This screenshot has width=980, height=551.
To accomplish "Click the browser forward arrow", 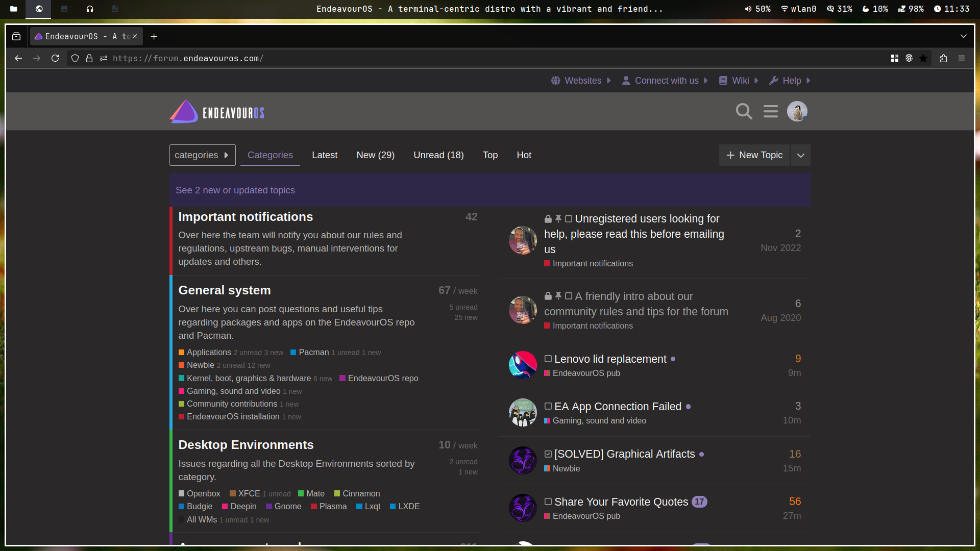I will coord(37,58).
